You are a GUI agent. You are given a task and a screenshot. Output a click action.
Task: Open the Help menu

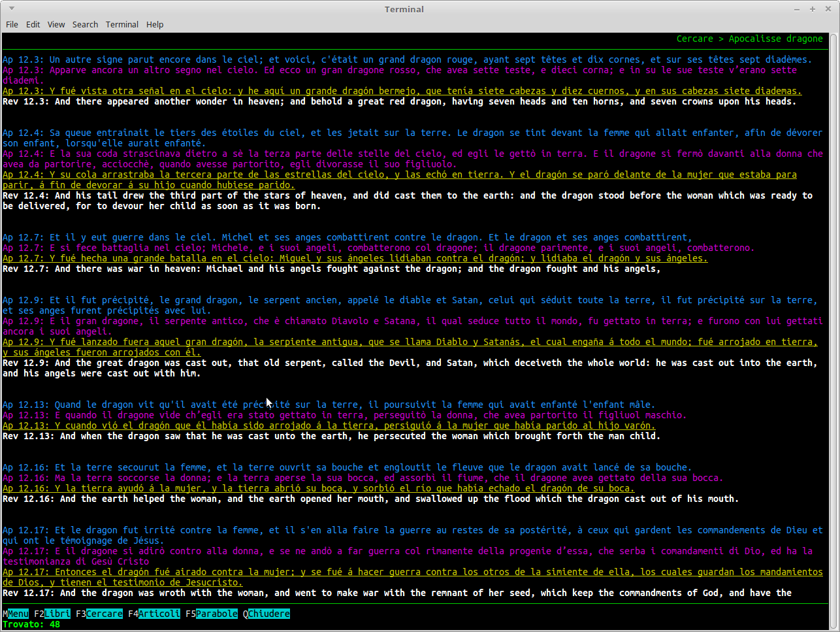click(x=155, y=24)
